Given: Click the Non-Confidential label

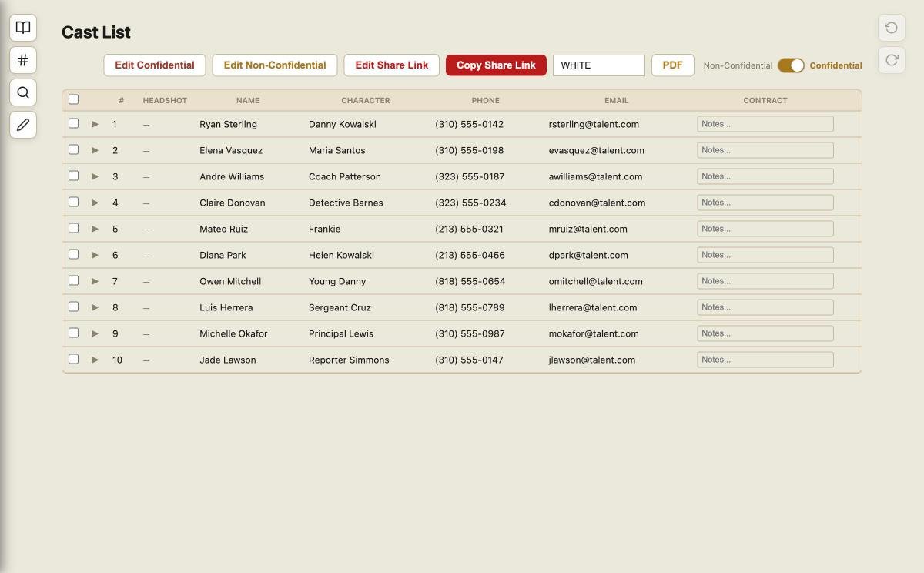Looking at the screenshot, I should (x=738, y=65).
